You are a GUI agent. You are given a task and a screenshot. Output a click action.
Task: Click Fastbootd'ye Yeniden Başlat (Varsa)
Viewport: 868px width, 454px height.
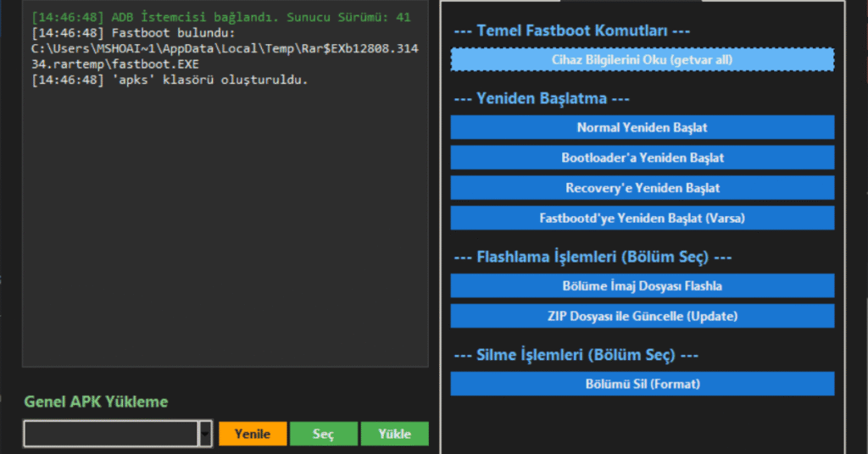(x=643, y=218)
